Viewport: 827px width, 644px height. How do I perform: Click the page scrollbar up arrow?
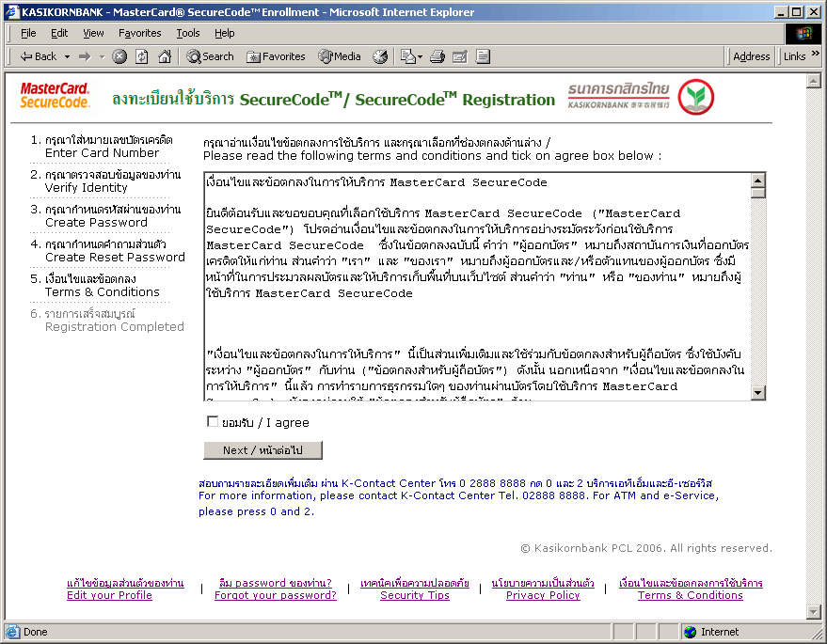click(813, 81)
